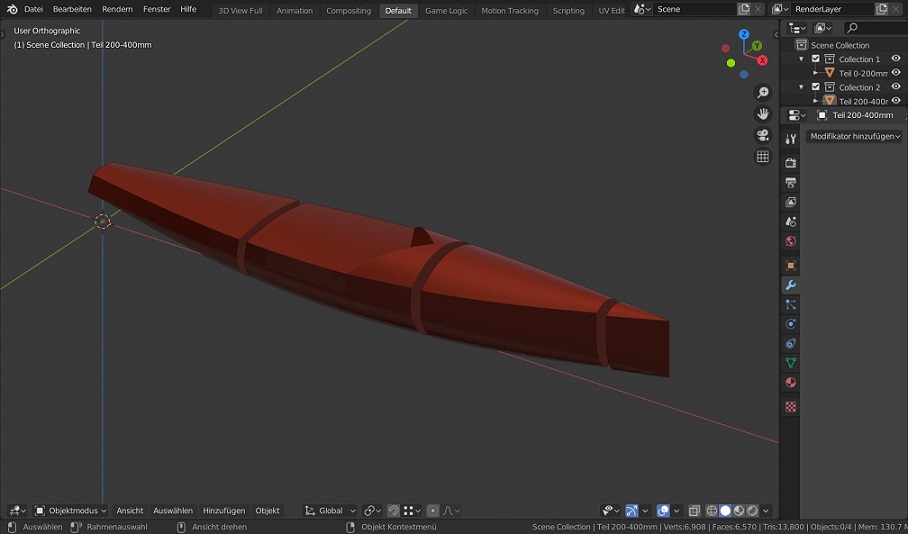
Task: Switch orthographic/perspective with grid icon
Action: [763, 157]
